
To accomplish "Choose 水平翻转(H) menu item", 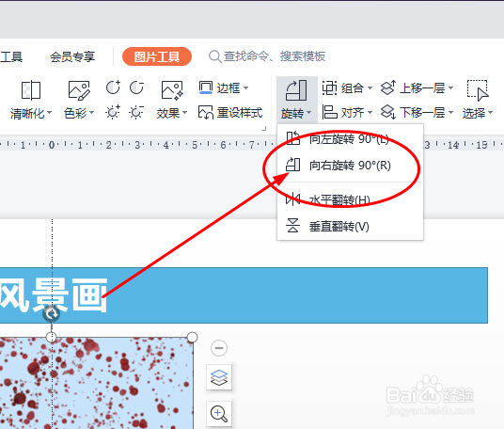I will [350, 199].
